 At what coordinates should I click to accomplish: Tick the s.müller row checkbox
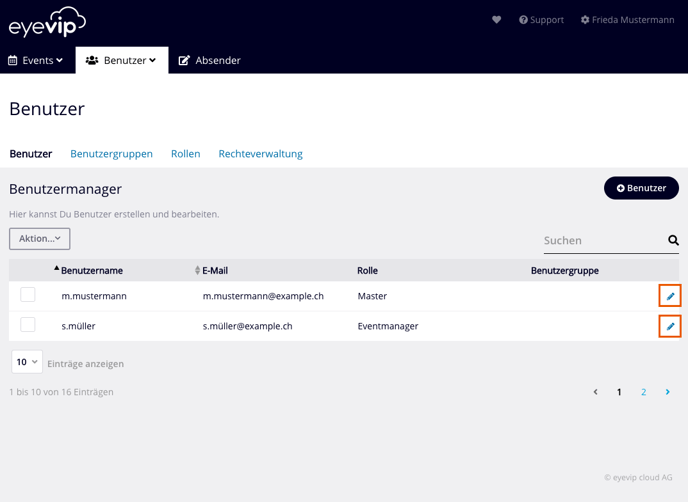(28, 325)
